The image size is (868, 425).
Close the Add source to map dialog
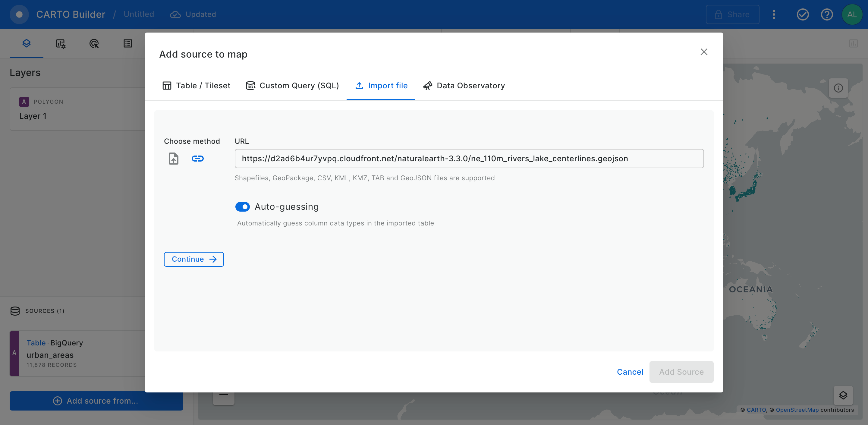click(703, 52)
